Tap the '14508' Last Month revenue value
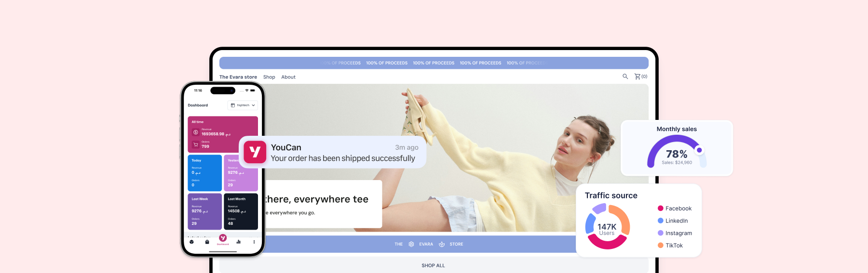Viewport: 868px width, 273px height. pyautogui.click(x=233, y=211)
